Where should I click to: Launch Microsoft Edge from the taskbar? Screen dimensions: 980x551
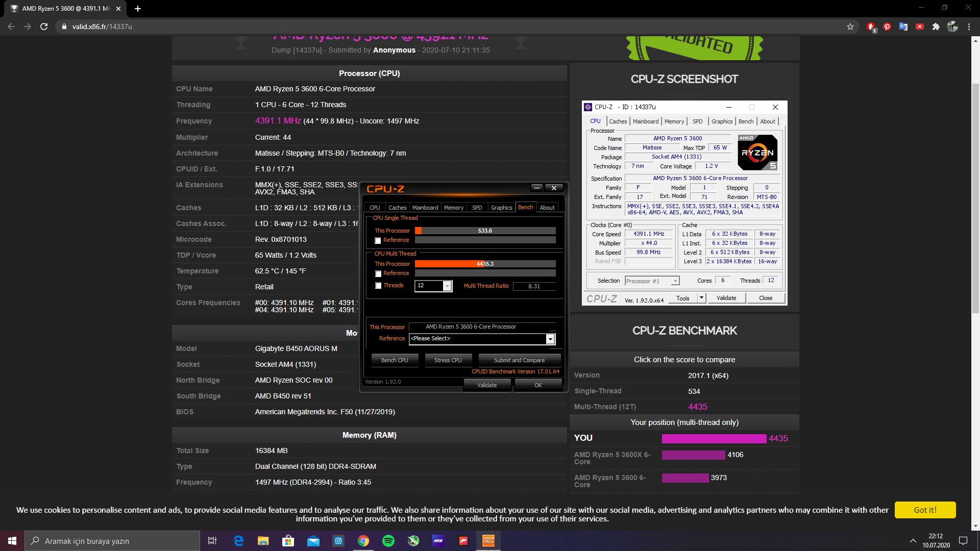pos(238,541)
